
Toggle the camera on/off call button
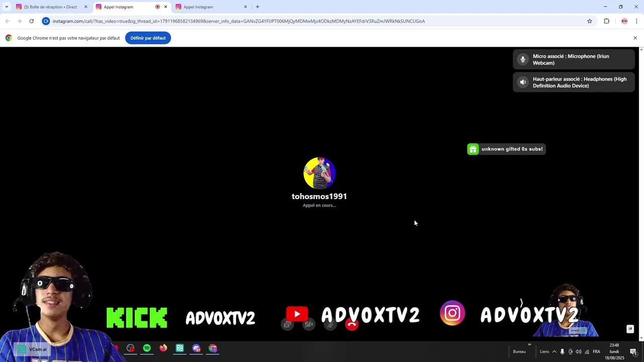pos(309,325)
